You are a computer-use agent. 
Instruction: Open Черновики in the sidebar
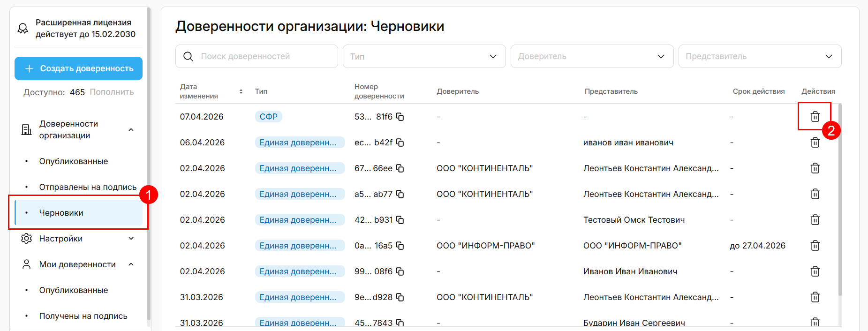61,213
